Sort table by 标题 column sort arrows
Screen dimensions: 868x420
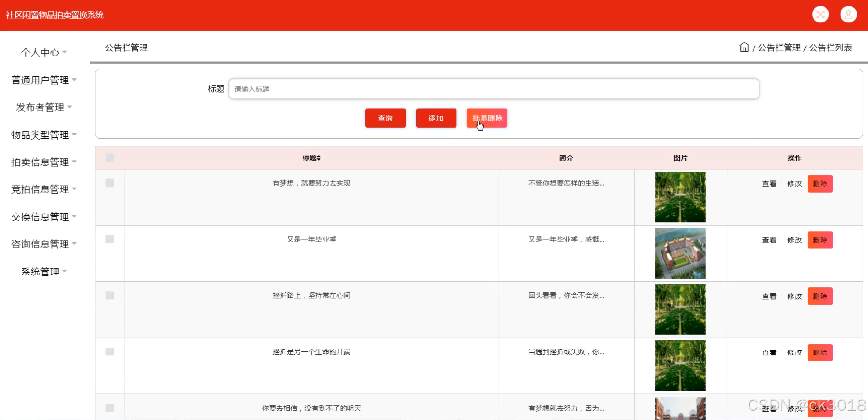pos(319,158)
